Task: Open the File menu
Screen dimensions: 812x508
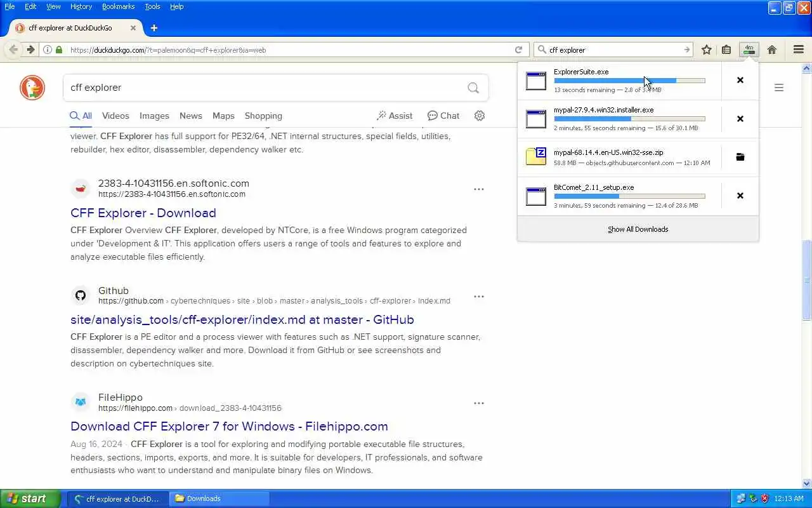Action: click(x=10, y=6)
